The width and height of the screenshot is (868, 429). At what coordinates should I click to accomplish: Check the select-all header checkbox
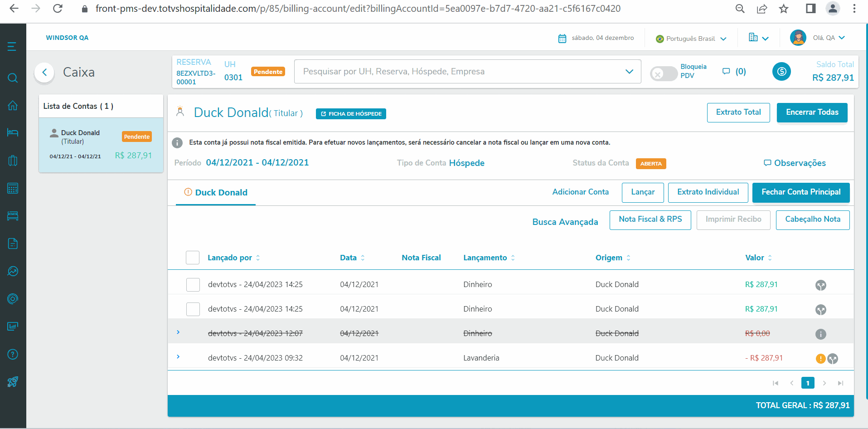pos(193,258)
